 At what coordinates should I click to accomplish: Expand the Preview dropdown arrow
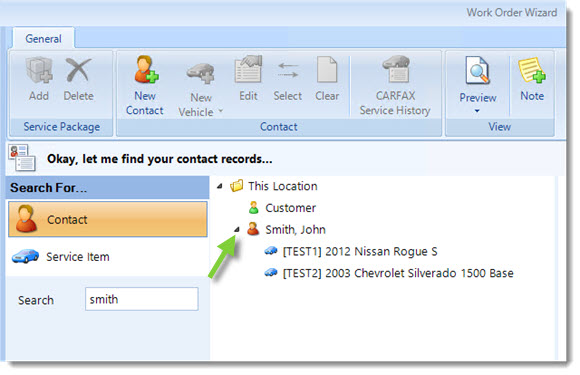tap(477, 111)
